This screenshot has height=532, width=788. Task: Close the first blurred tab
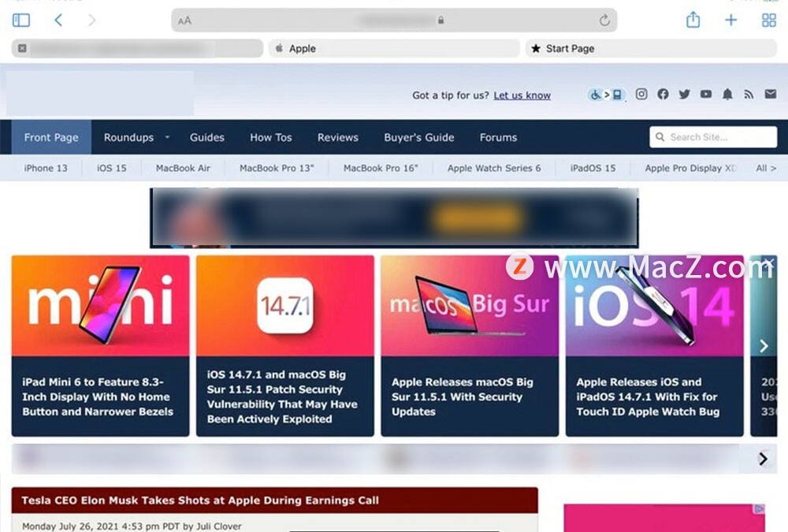click(22, 48)
